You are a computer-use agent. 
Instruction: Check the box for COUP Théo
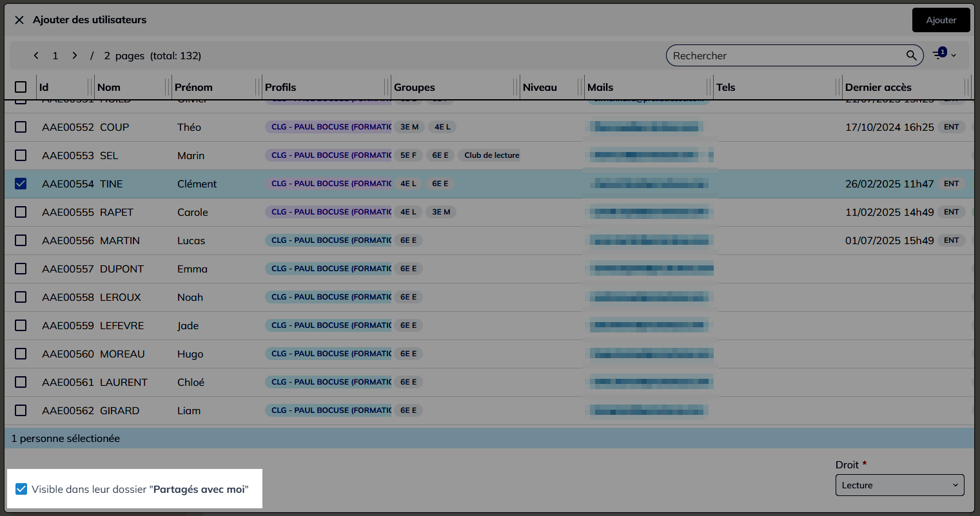(x=21, y=127)
